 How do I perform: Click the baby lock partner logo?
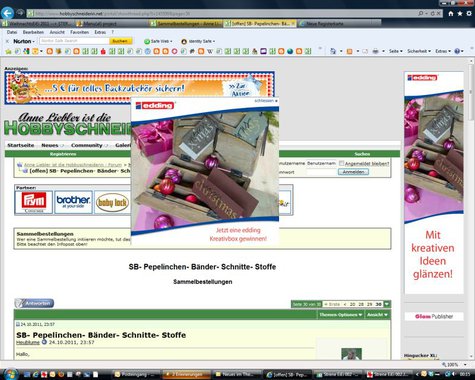point(112,202)
